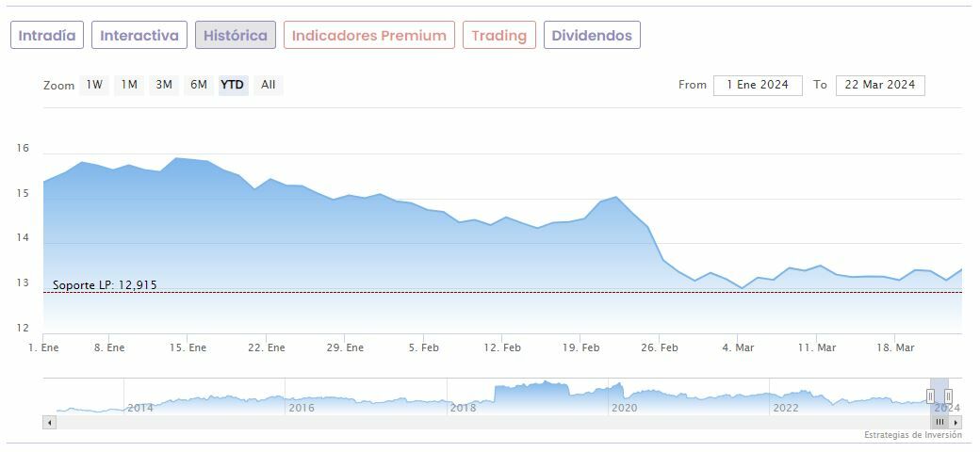980x452 pixels.
Task: Click the From date field
Action: (758, 85)
